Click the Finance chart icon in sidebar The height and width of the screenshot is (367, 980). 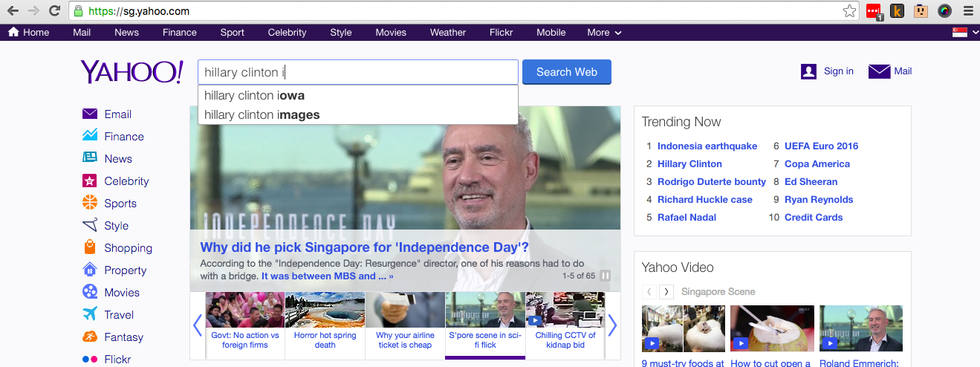[x=90, y=135]
